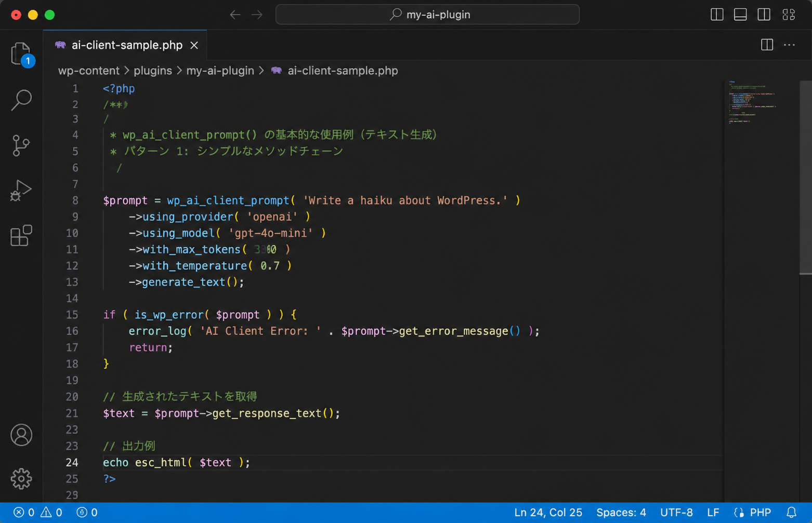Image resolution: width=812 pixels, height=523 pixels.
Task: Select language mode PHP in status bar
Action: pos(760,512)
